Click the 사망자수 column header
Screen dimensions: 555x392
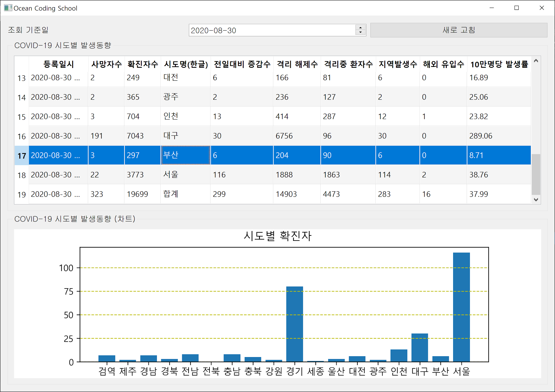click(106, 64)
